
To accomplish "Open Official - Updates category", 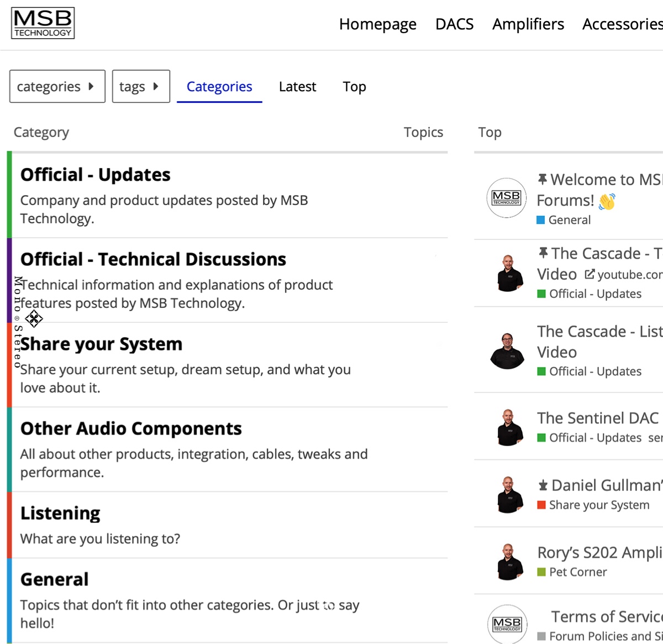I will pos(95,175).
